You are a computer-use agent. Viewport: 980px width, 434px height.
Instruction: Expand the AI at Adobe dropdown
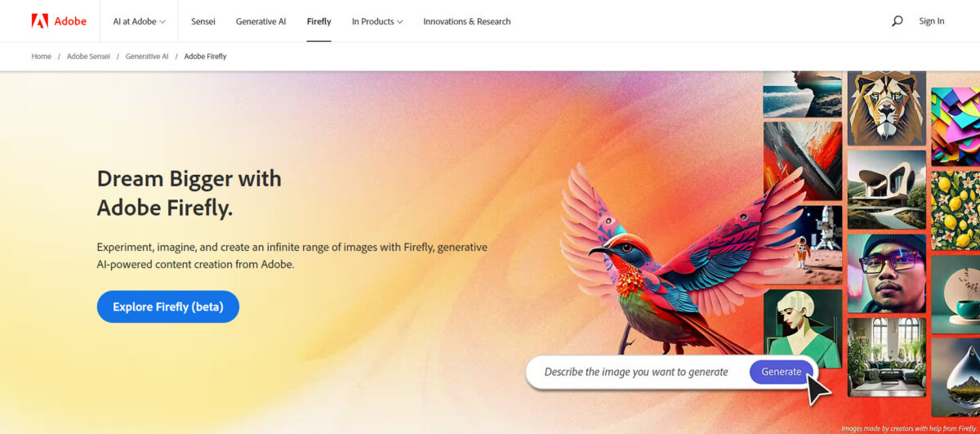click(139, 21)
